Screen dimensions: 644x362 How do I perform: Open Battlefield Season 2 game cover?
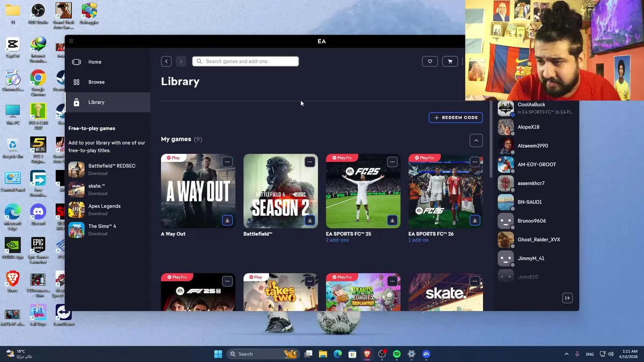[x=281, y=191]
